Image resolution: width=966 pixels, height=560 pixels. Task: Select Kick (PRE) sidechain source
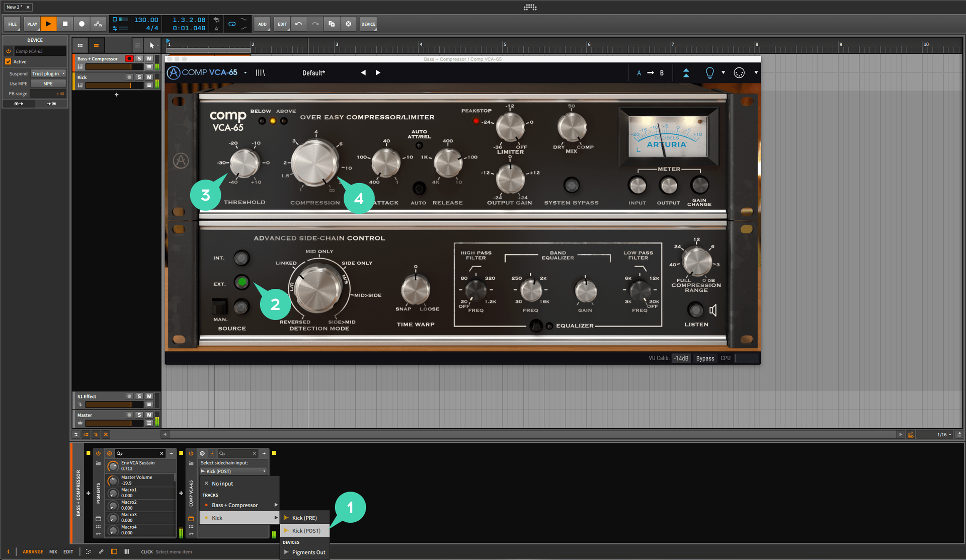[x=305, y=518]
